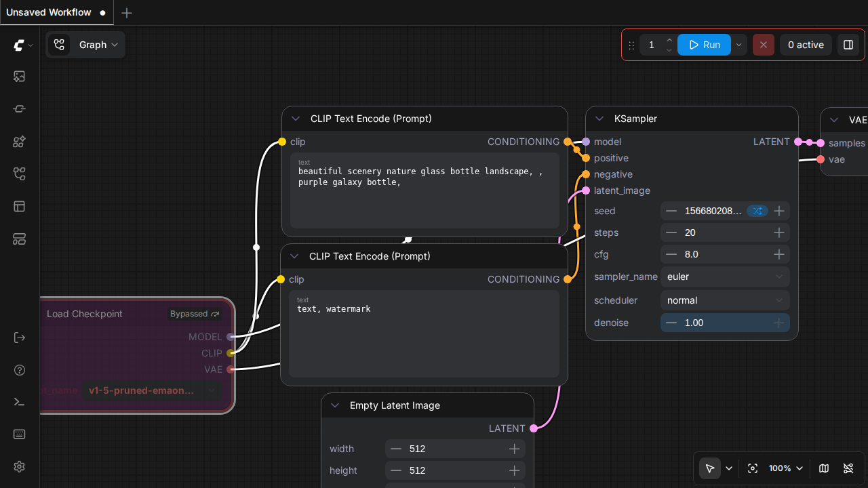Open the console terminal panel
This screenshot has width=868, height=488.
pyautogui.click(x=19, y=402)
